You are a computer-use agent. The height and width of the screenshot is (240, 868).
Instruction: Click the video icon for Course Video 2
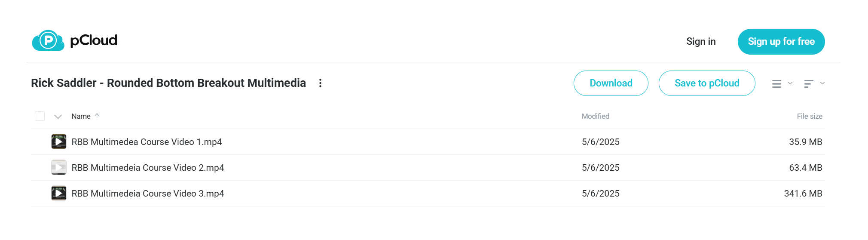pos(59,167)
